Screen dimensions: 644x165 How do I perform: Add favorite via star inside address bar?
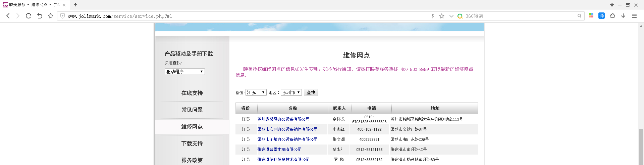[442, 16]
